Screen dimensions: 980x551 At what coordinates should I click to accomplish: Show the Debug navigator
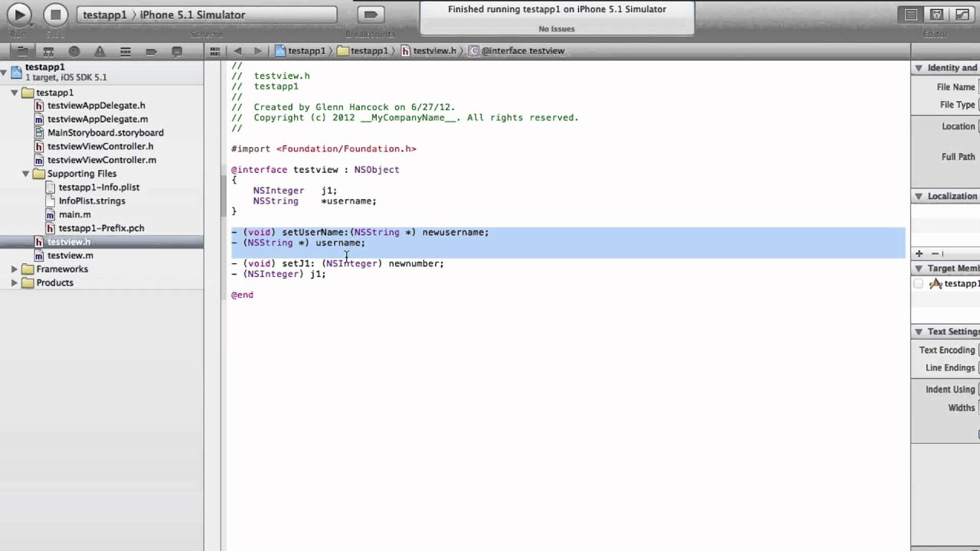[126, 51]
